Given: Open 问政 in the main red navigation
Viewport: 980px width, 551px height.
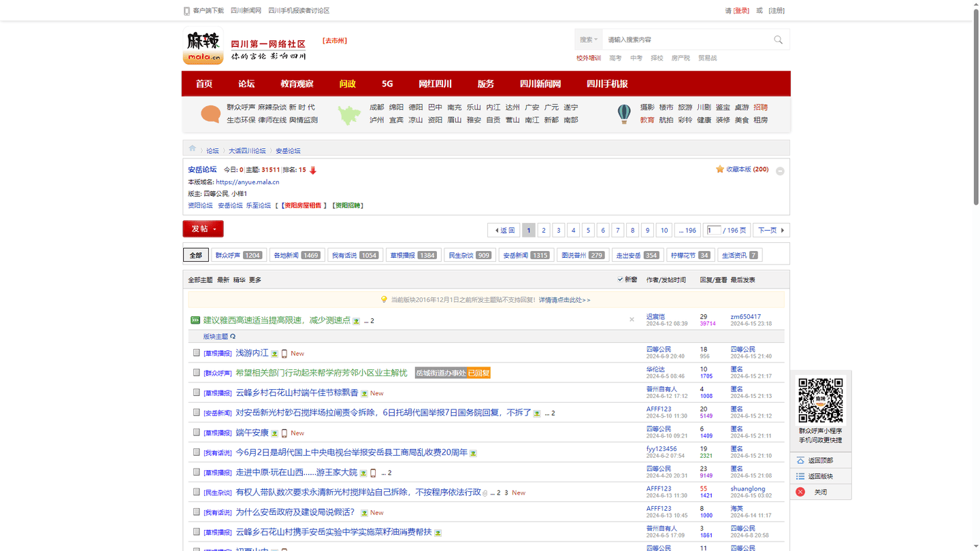Looking at the screenshot, I should (348, 84).
